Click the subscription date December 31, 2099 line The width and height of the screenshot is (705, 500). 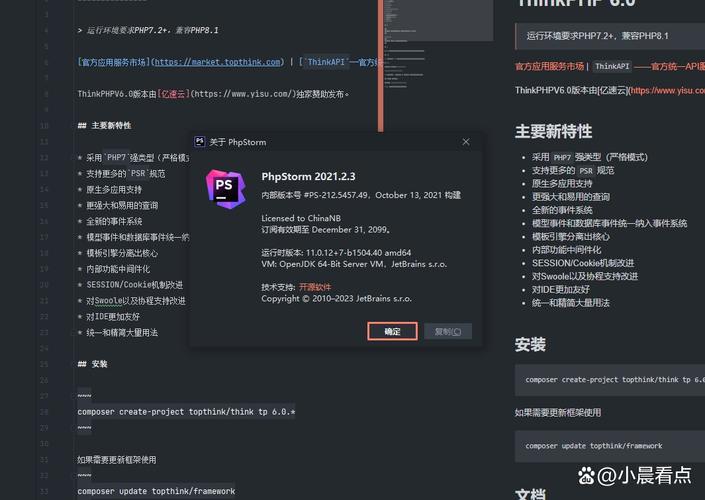click(326, 229)
